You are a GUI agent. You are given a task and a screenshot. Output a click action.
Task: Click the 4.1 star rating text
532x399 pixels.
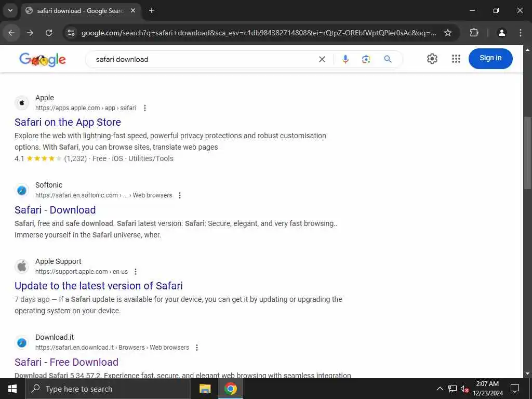point(19,158)
